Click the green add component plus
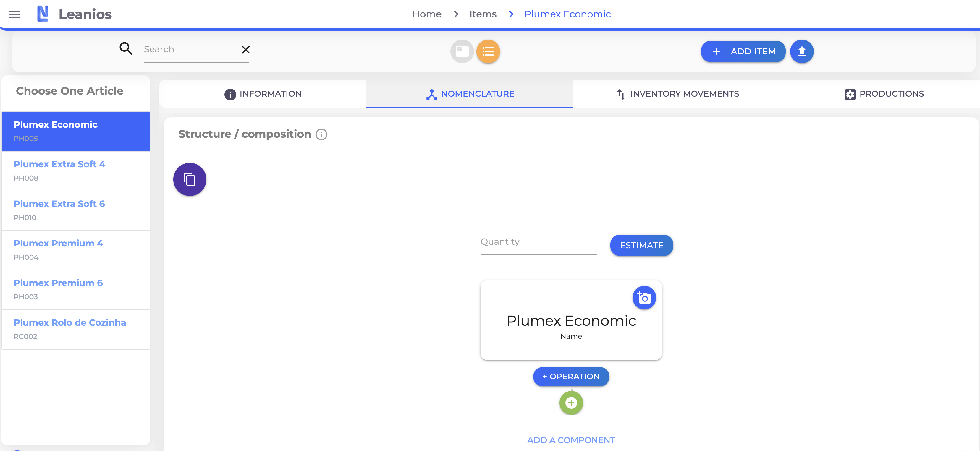Viewport: 980px width, 451px height. (571, 403)
